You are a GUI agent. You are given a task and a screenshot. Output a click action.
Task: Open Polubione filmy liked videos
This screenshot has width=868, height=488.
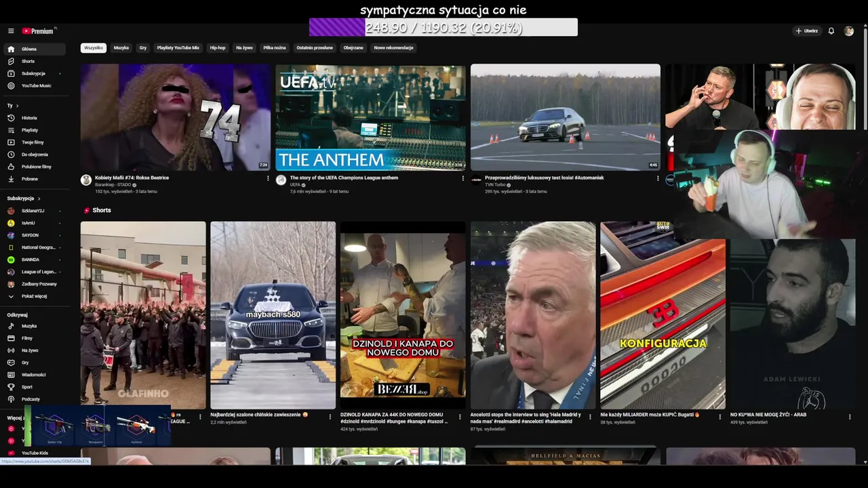tap(35, 167)
